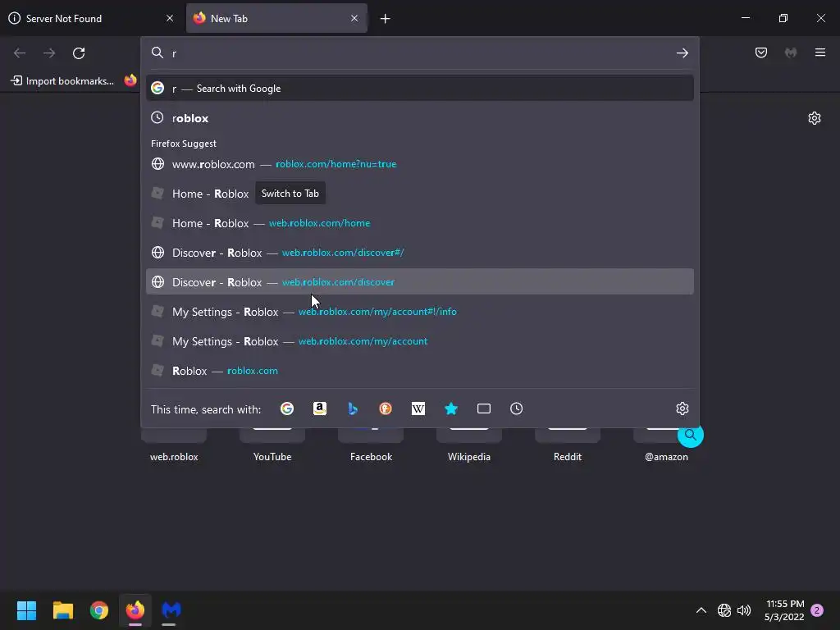The width and height of the screenshot is (840, 630).
Task: Reload the current page
Action: (79, 53)
